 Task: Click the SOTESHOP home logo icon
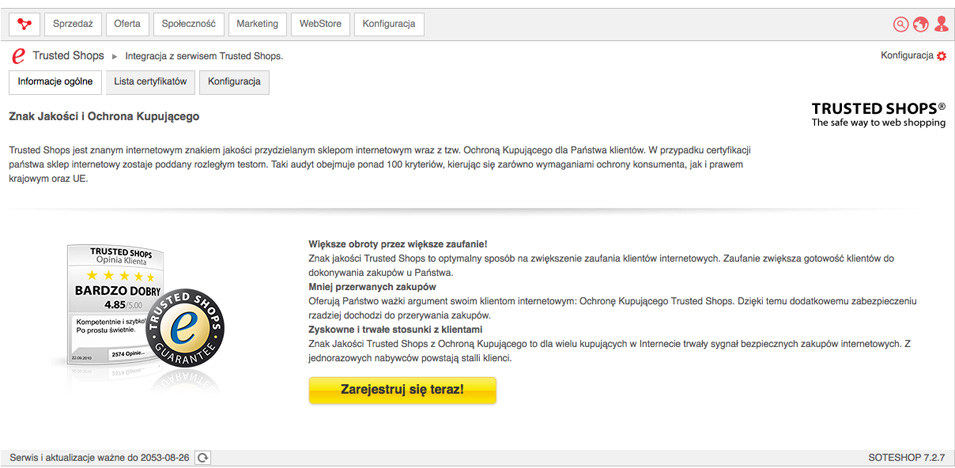tap(24, 24)
